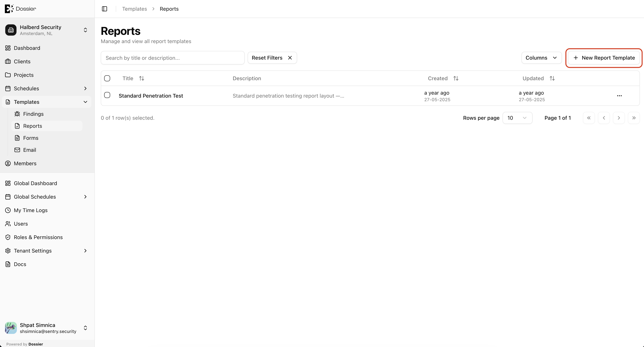Focus the search by title field

173,58
